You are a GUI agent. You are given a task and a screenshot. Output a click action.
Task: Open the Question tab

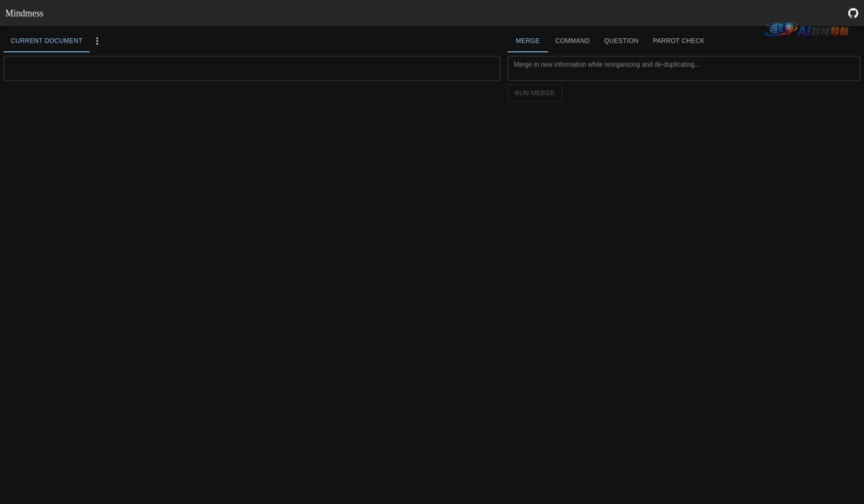(x=621, y=41)
